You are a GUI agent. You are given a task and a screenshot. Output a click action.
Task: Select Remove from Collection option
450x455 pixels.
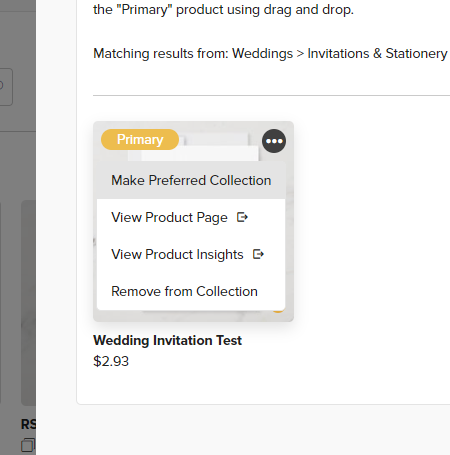191,291
